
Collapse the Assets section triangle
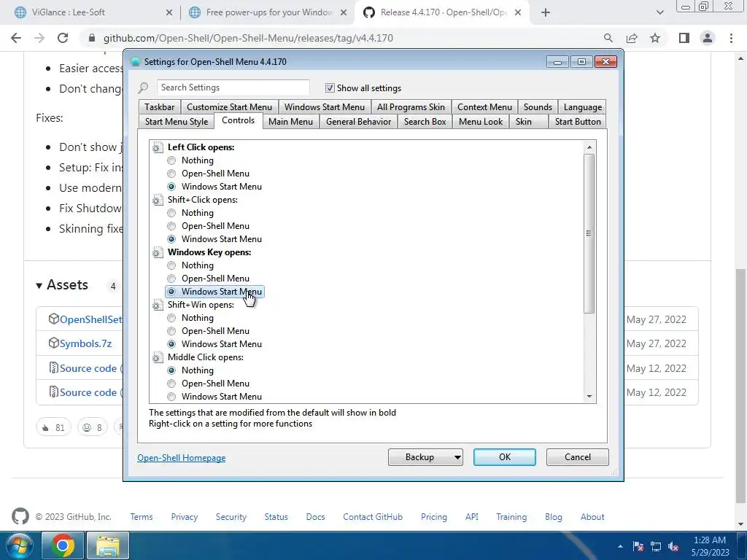coord(39,286)
